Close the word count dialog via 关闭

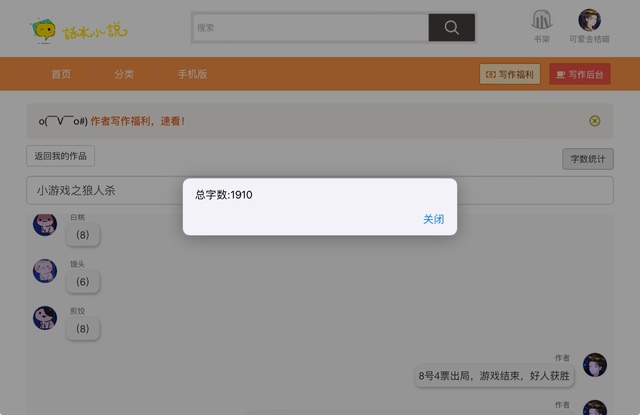[433, 219]
